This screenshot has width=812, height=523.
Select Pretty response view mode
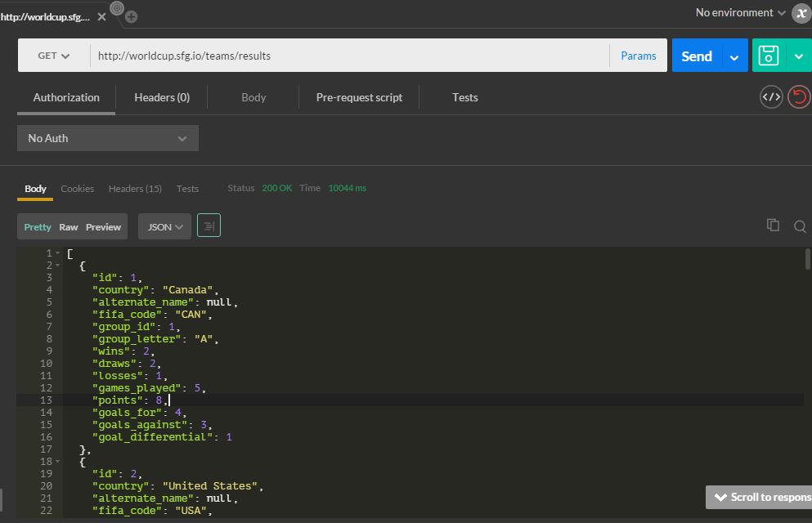pos(38,227)
